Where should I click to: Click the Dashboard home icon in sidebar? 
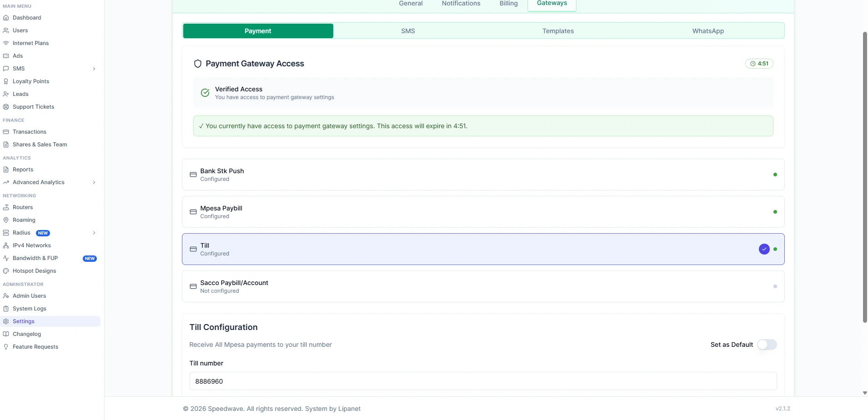click(6, 18)
